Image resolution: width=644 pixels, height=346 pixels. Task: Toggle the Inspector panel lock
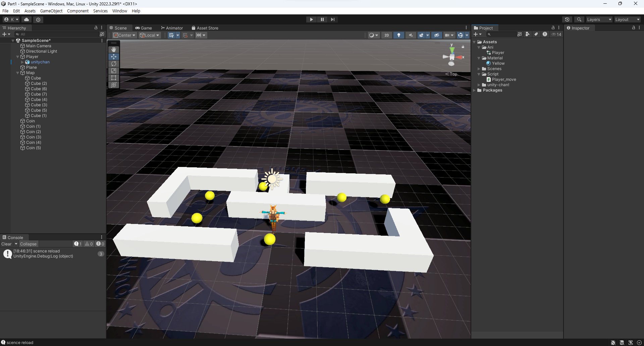[634, 28]
